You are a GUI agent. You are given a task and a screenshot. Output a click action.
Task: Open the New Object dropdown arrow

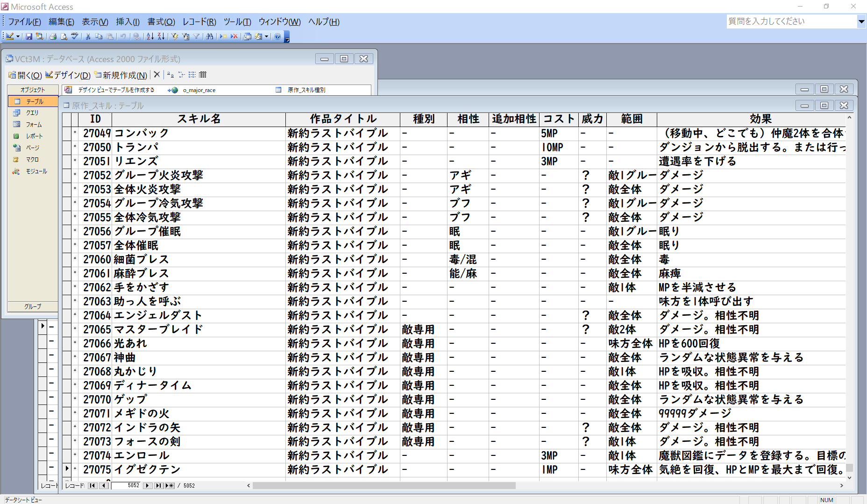[267, 36]
